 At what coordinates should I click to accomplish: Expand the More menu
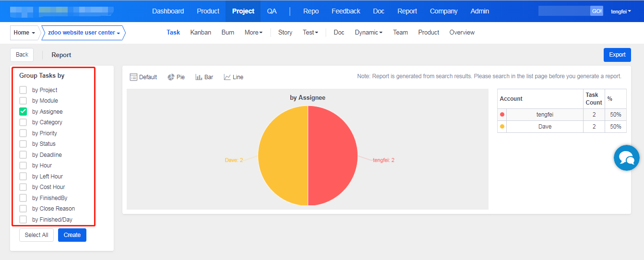coord(253,33)
